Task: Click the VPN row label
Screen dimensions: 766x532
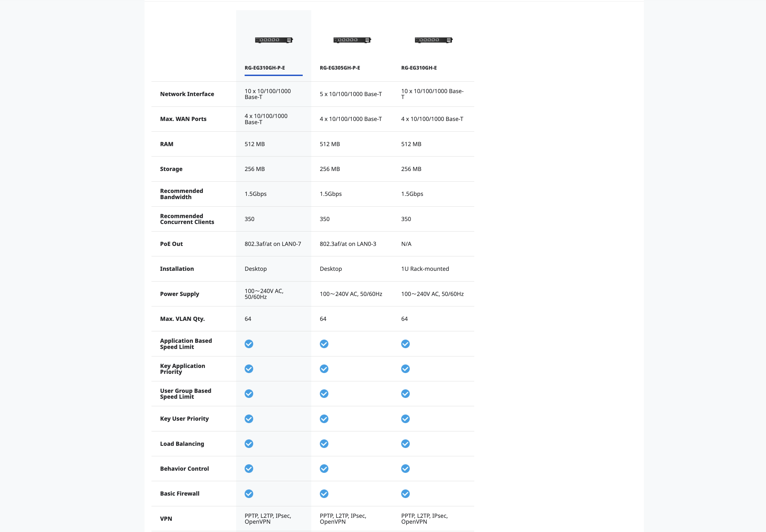Action: tap(166, 519)
